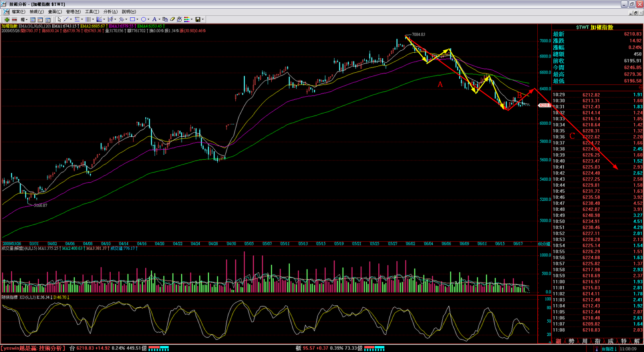Viewport: 644px width, 352px height.
Task: Click the save floppy disk icon
Action: 198,19
